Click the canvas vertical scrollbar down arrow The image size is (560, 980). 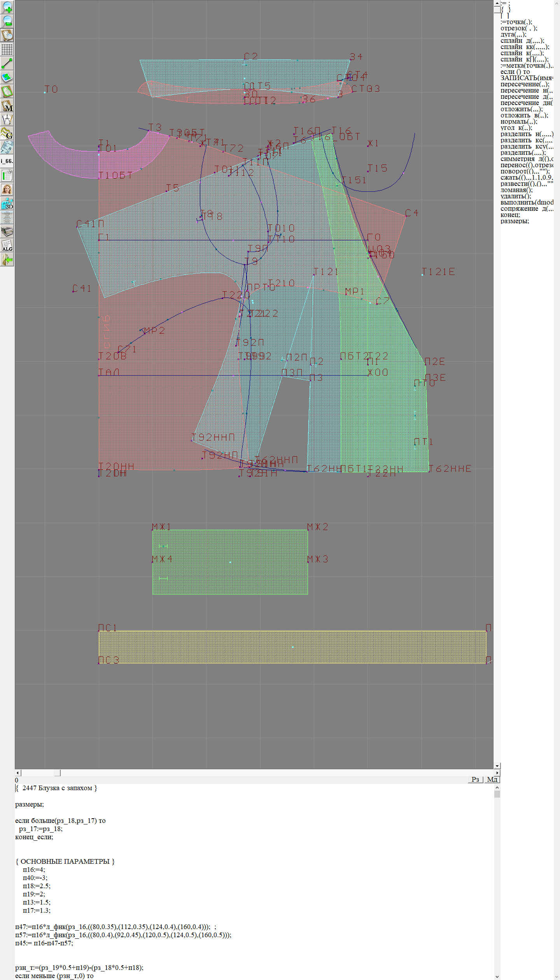pos(497,766)
